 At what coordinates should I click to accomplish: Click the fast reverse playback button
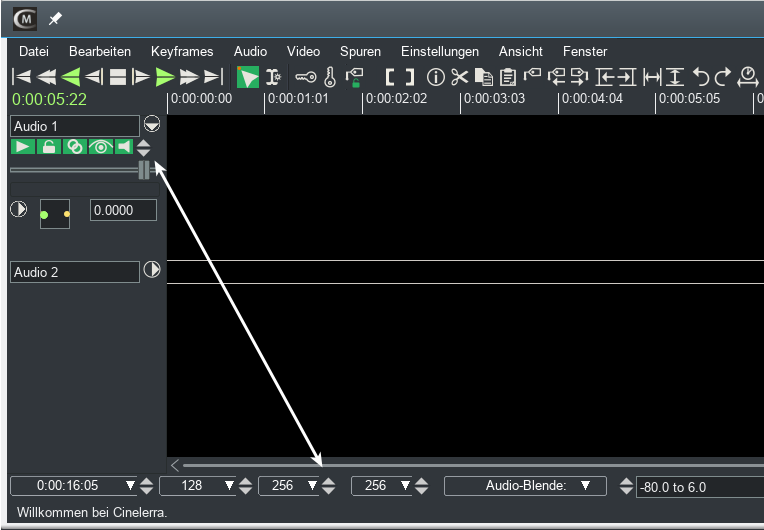click(x=46, y=77)
